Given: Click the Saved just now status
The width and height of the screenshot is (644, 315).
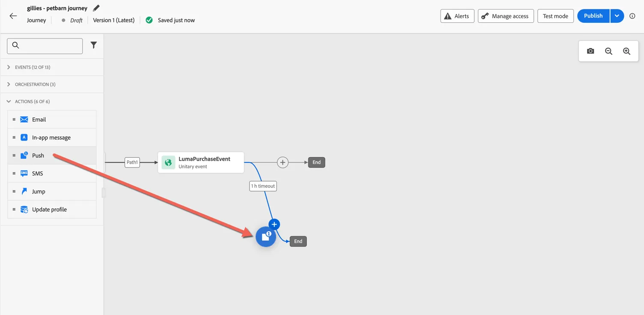Looking at the screenshot, I should tap(176, 20).
